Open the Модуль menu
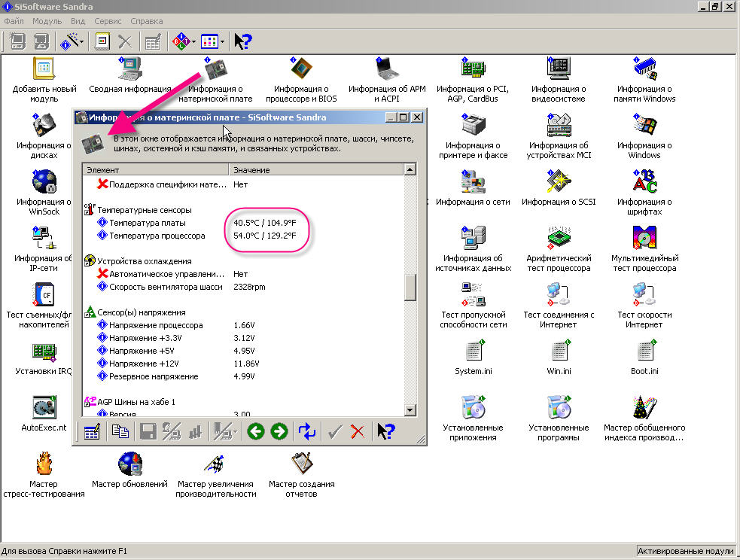 point(47,21)
